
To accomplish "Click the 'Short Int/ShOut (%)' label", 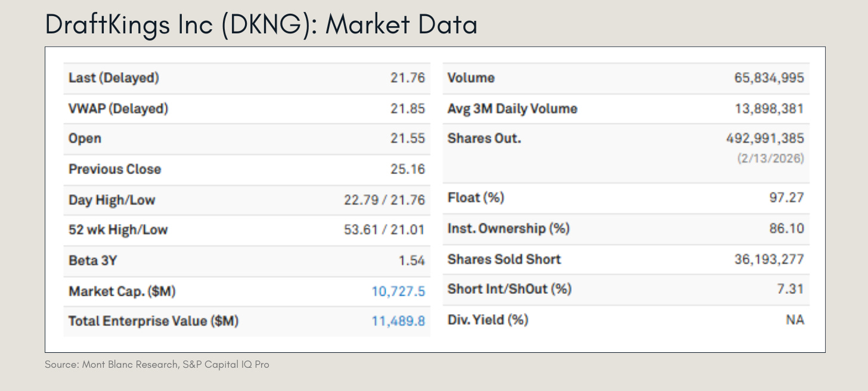I will point(510,289).
